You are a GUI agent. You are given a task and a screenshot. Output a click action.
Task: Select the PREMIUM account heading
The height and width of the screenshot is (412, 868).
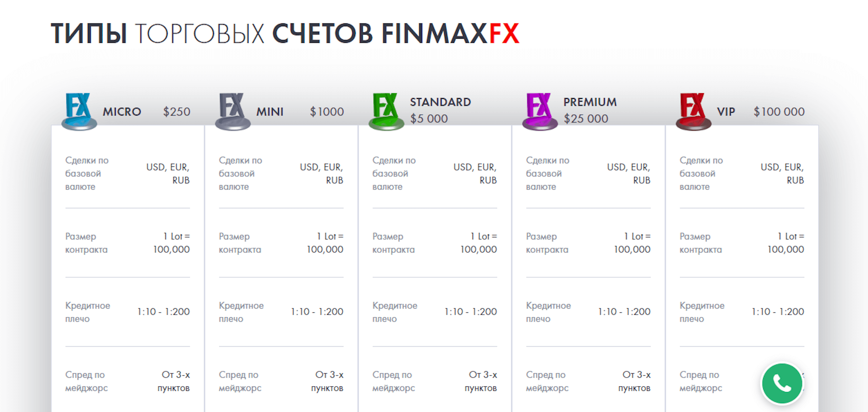(x=590, y=102)
